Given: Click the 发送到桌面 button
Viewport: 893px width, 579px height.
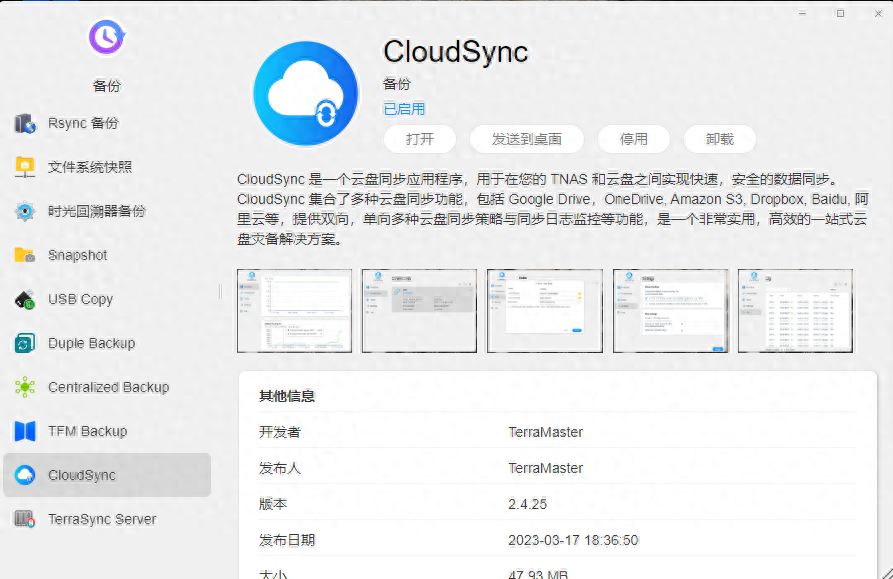Looking at the screenshot, I should click(x=527, y=139).
